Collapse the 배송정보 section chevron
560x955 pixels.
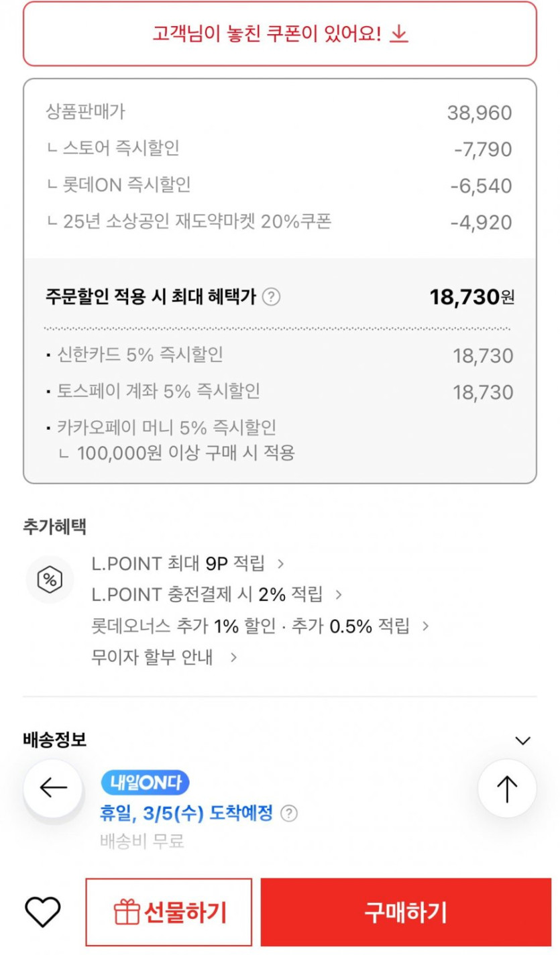522,740
